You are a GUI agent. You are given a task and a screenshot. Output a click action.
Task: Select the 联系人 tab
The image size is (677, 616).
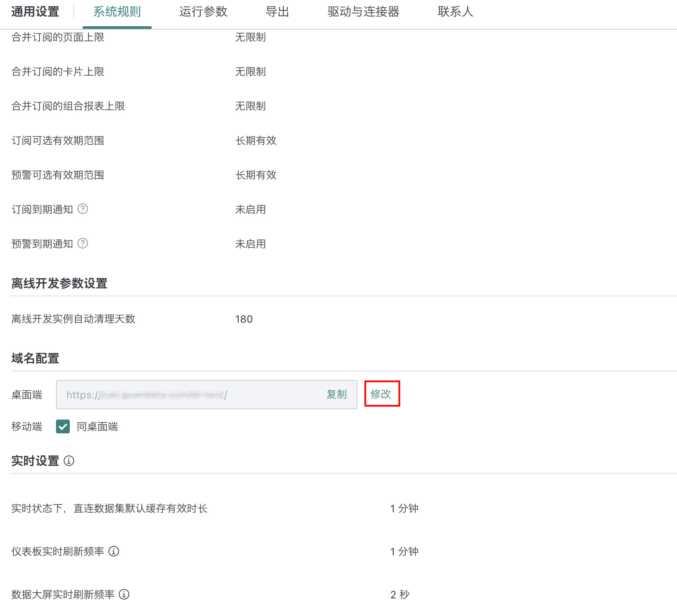click(x=455, y=12)
